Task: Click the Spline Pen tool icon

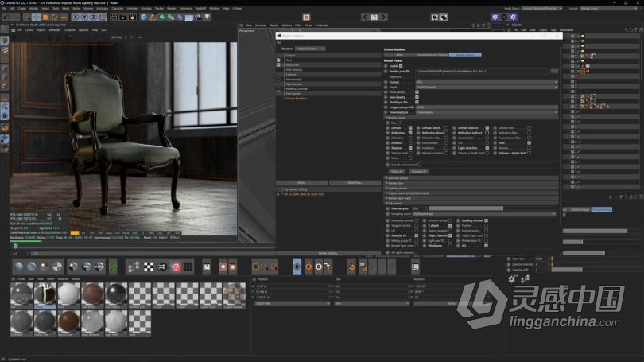Action: (153, 18)
